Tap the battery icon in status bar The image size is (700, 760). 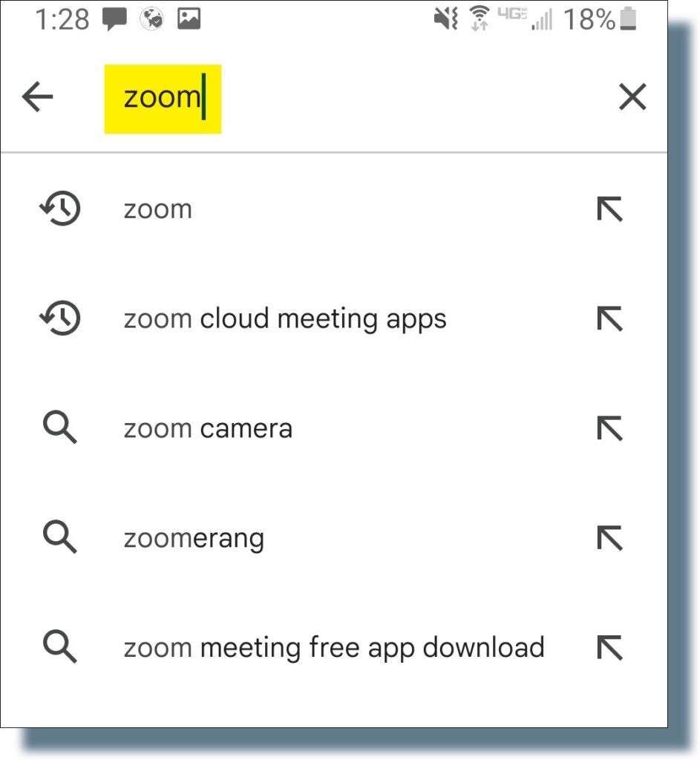click(628, 20)
